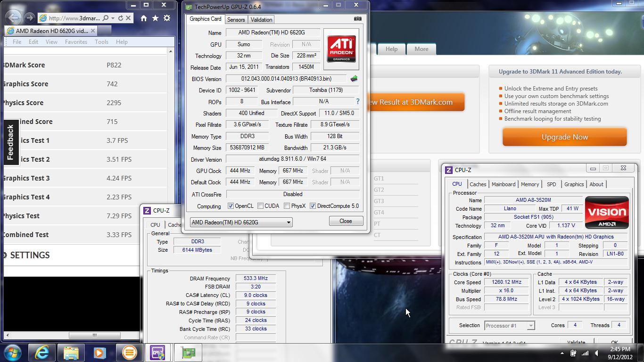Click the SETTINGS heading in the browser page
Viewport: 644px width, 362px height.
click(30, 255)
